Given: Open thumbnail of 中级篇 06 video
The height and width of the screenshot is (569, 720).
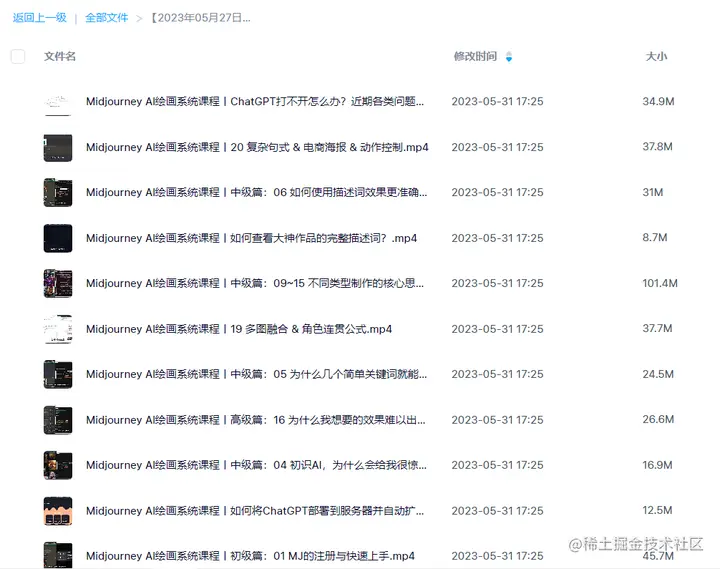Looking at the screenshot, I should pos(58,192).
